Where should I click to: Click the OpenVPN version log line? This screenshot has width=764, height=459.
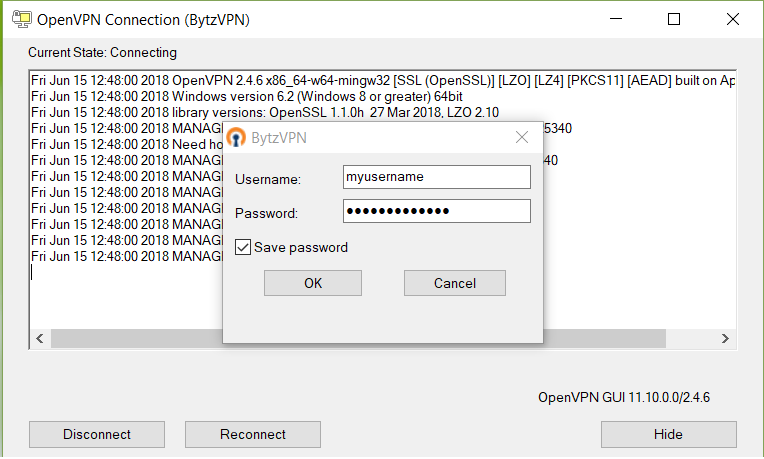(383, 80)
